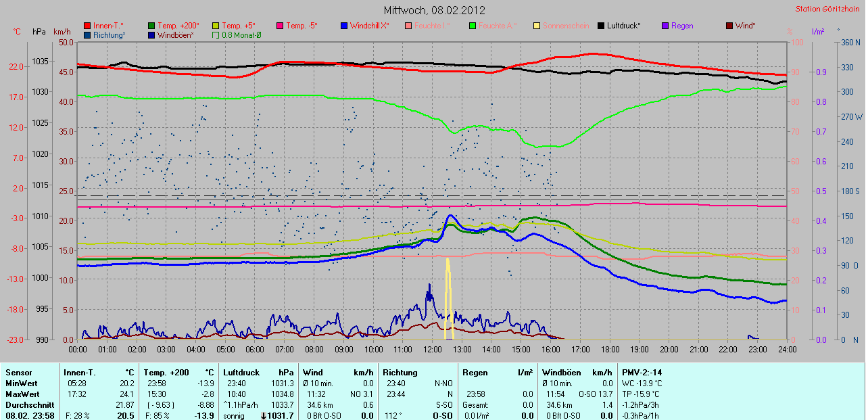Click the dark green Temp. +200 swatch
Viewport: 868px width, 420px height.
[x=151, y=26]
